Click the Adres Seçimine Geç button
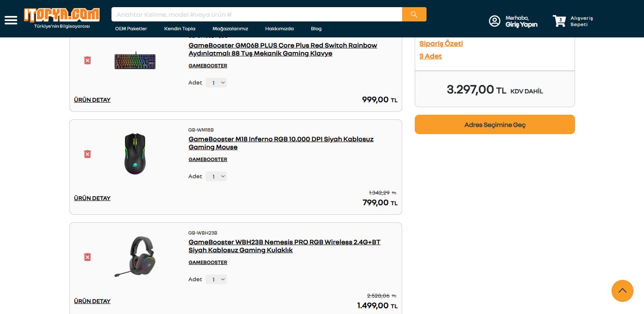The height and width of the screenshot is (314, 644). tap(495, 124)
